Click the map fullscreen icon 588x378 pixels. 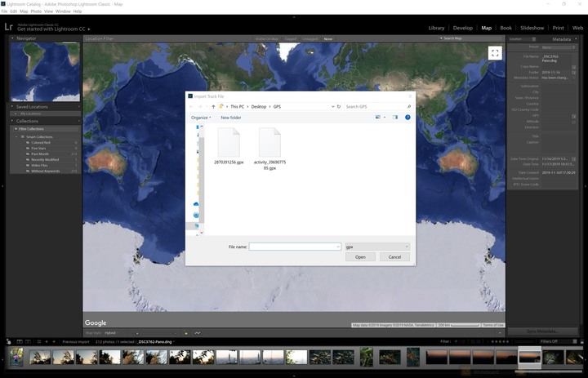pos(495,53)
